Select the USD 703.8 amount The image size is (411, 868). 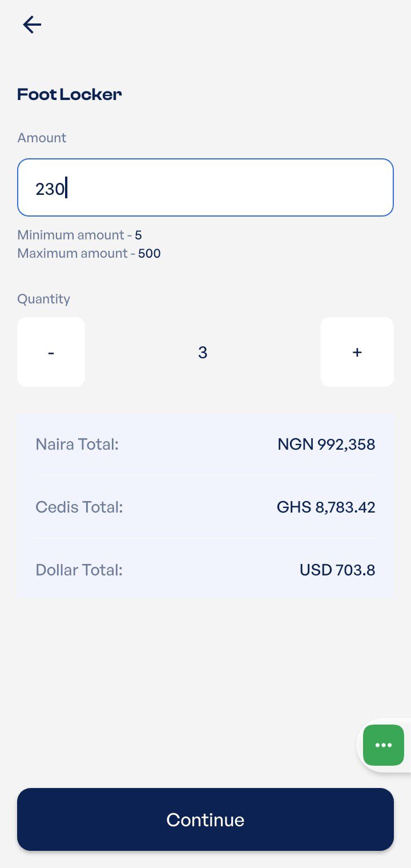337,570
